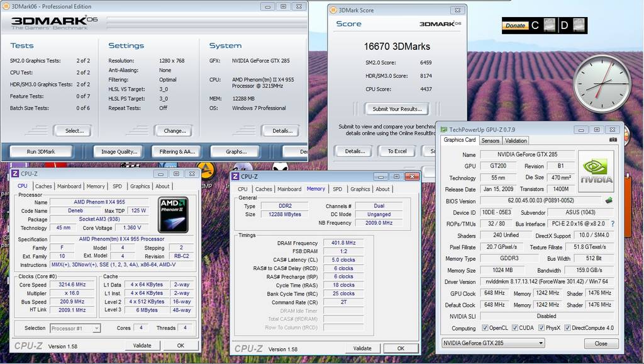644x364 pixels.
Task: Toggle the OpenCL checkbox in GPU-Z
Action: pyautogui.click(x=485, y=328)
